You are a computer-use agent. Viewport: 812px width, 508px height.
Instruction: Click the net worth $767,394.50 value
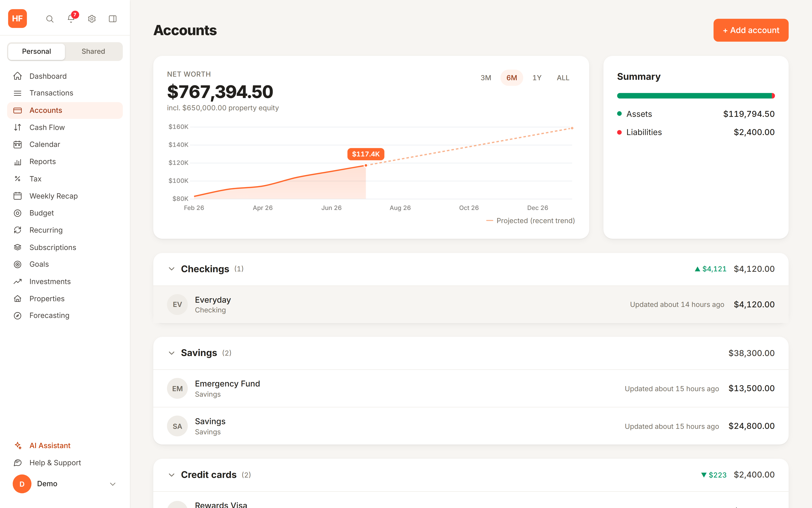tap(220, 92)
